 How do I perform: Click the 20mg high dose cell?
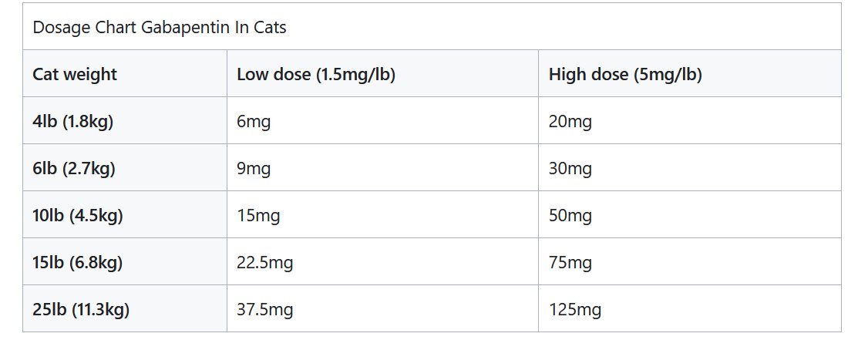570,122
